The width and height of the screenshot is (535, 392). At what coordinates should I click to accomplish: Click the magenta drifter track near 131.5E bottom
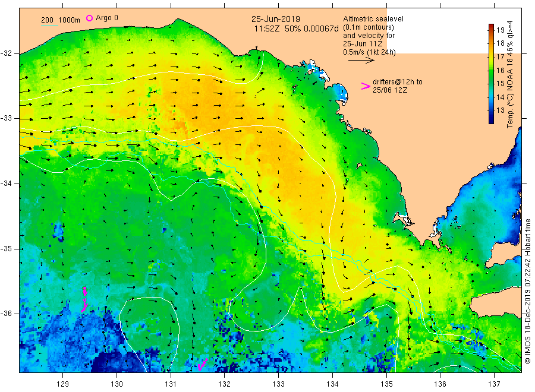[202, 365]
